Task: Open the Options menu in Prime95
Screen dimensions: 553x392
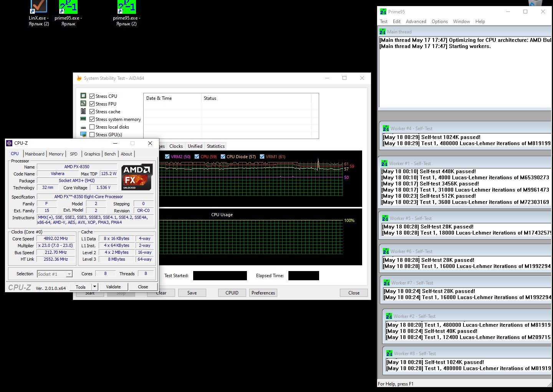Action: [x=440, y=22]
